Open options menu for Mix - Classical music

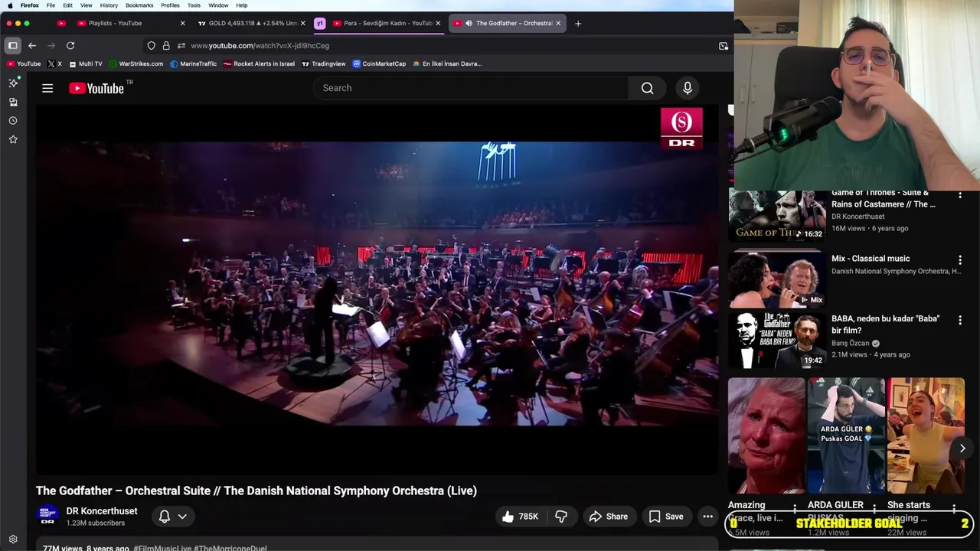pyautogui.click(x=960, y=260)
